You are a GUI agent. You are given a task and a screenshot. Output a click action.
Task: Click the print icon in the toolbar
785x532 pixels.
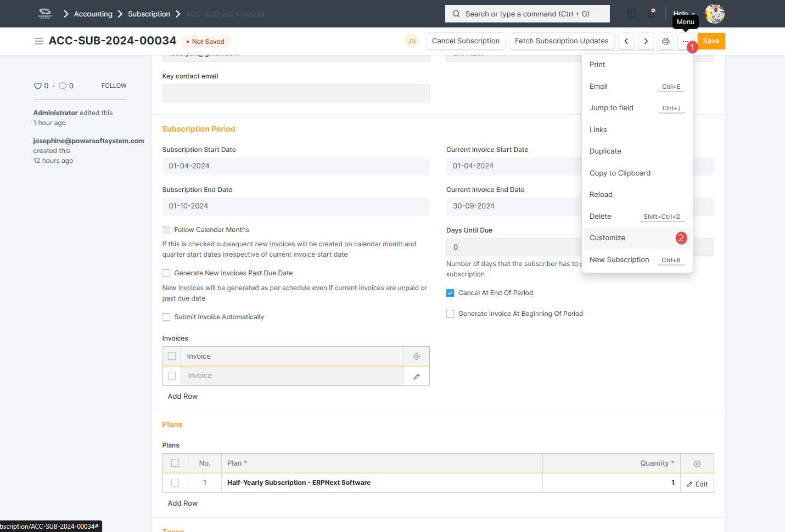pyautogui.click(x=665, y=41)
